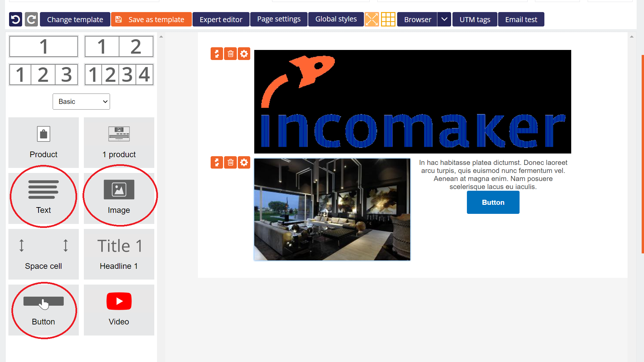Click the Browser preview button

417,19
